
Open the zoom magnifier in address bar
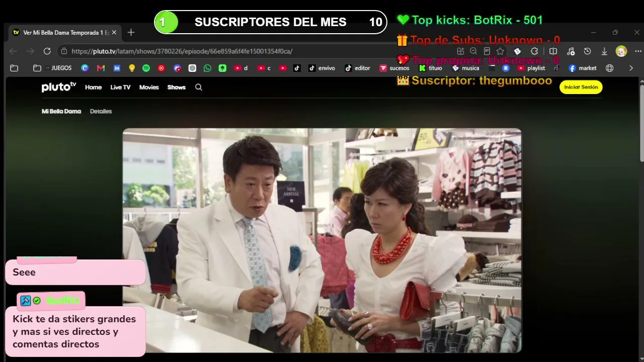coord(473,51)
